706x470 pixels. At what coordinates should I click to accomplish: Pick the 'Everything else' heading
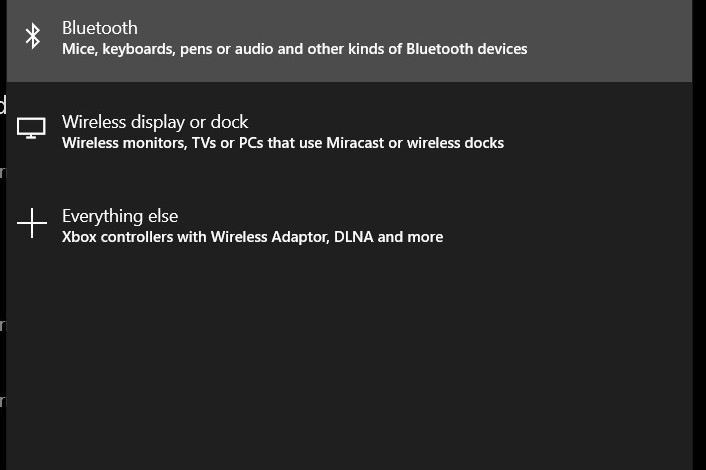(x=120, y=216)
